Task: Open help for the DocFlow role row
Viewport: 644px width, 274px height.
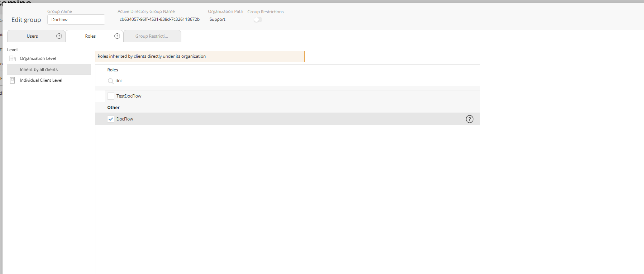Action: click(x=469, y=119)
